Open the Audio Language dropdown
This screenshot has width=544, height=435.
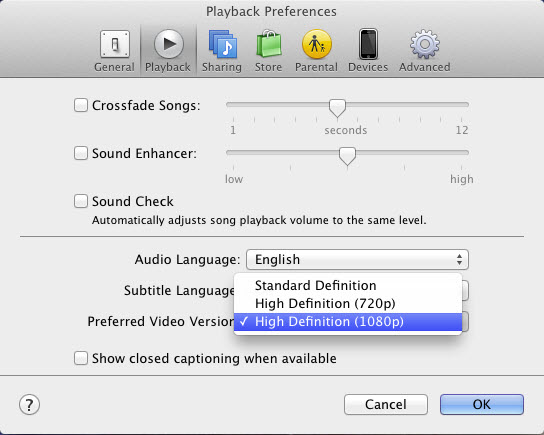[357, 259]
